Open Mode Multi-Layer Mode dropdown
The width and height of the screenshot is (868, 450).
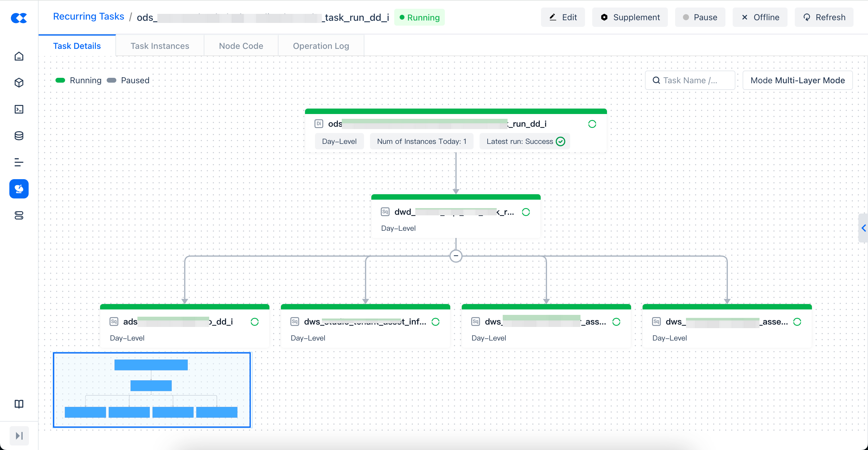797,80
